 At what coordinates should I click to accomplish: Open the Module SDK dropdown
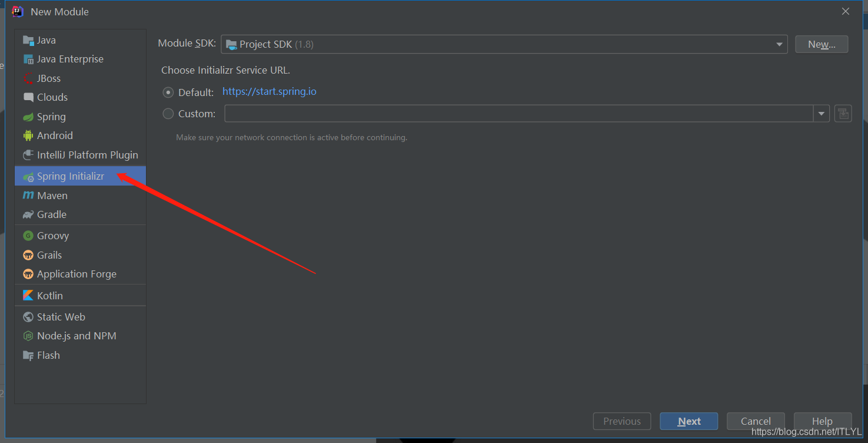(504, 44)
